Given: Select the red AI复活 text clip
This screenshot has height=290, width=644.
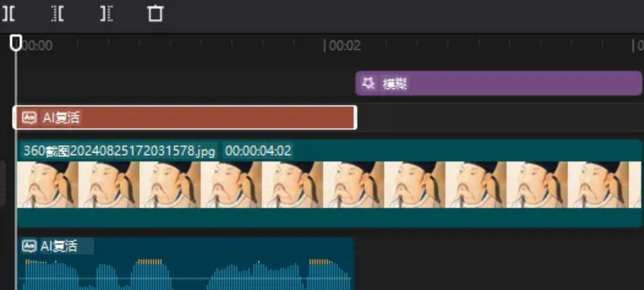Looking at the screenshot, I should tap(185, 118).
